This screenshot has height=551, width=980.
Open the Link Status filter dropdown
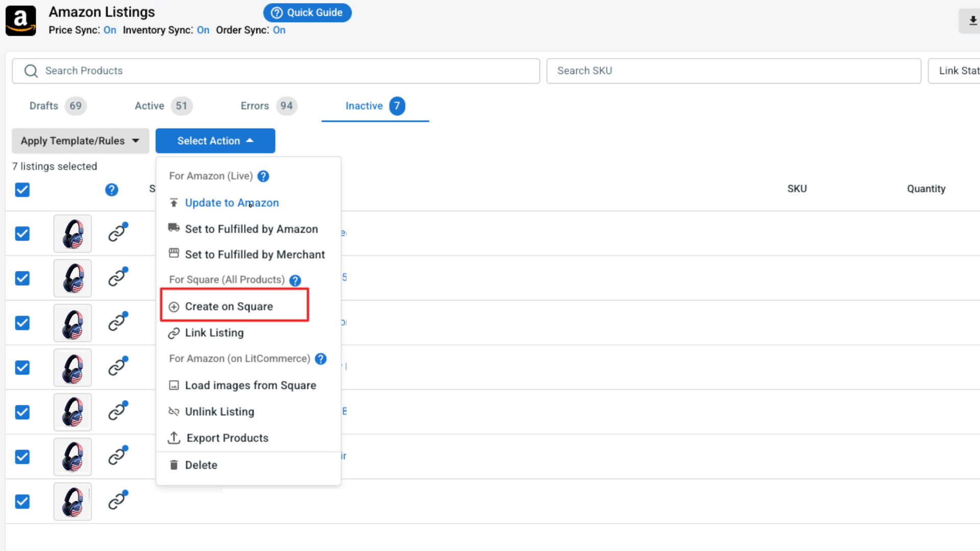pos(954,71)
